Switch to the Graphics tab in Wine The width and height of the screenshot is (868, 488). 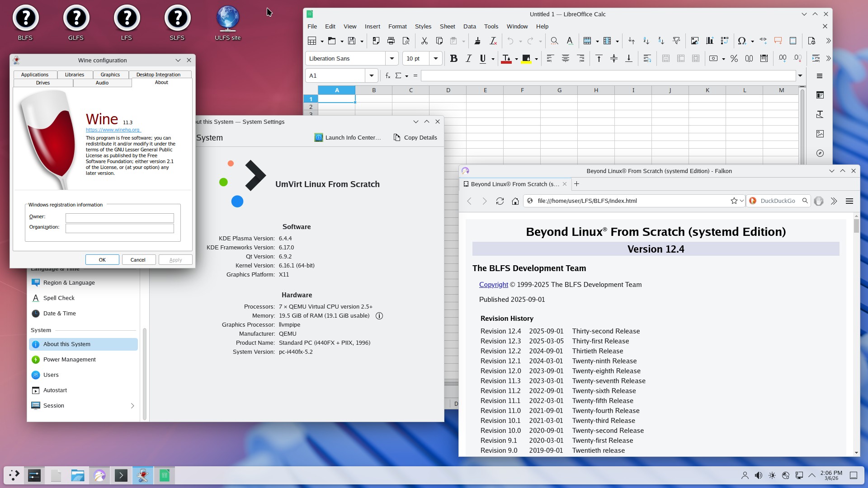(x=110, y=75)
